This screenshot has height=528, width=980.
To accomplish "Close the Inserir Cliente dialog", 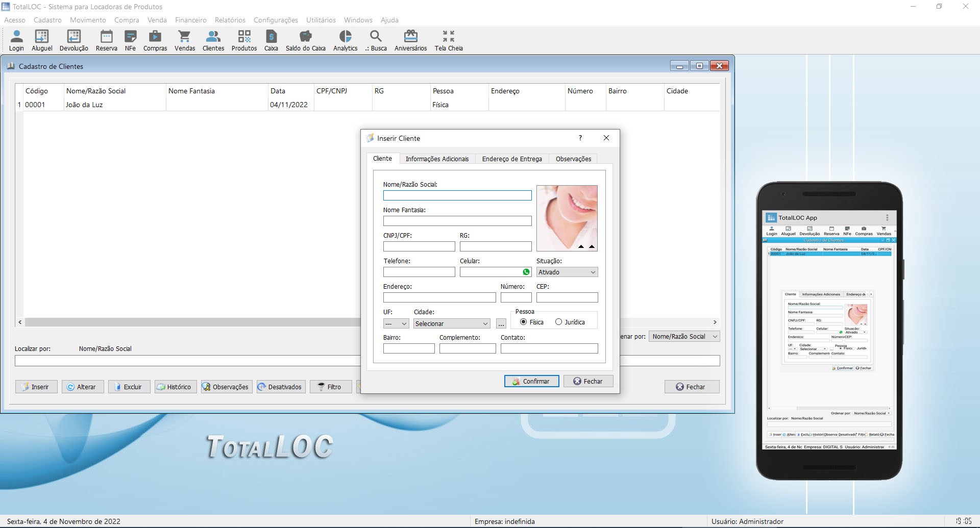I will pyautogui.click(x=606, y=138).
